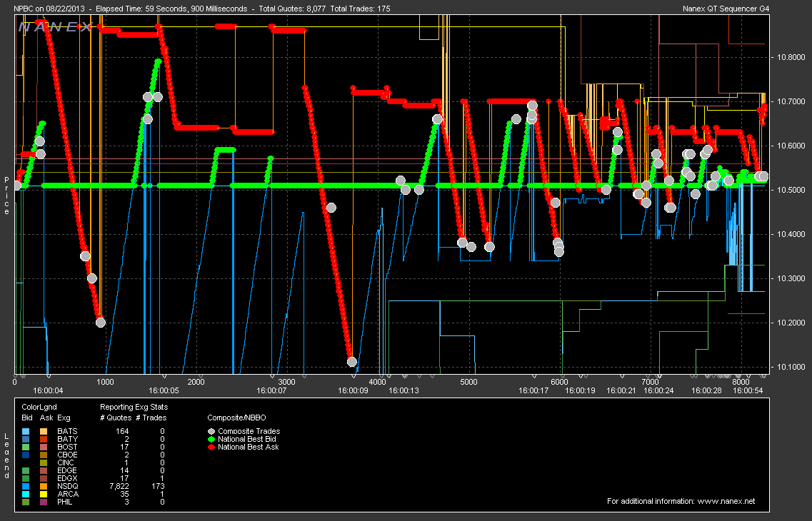The image size is (812, 521).
Task: Click the BOST exchange name in the legend
Action: [67, 447]
